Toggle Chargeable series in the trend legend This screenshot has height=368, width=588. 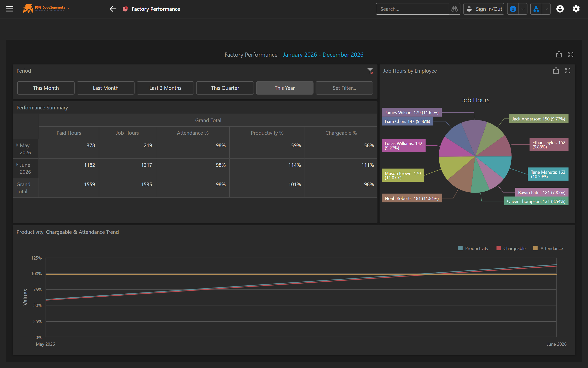[x=511, y=248]
